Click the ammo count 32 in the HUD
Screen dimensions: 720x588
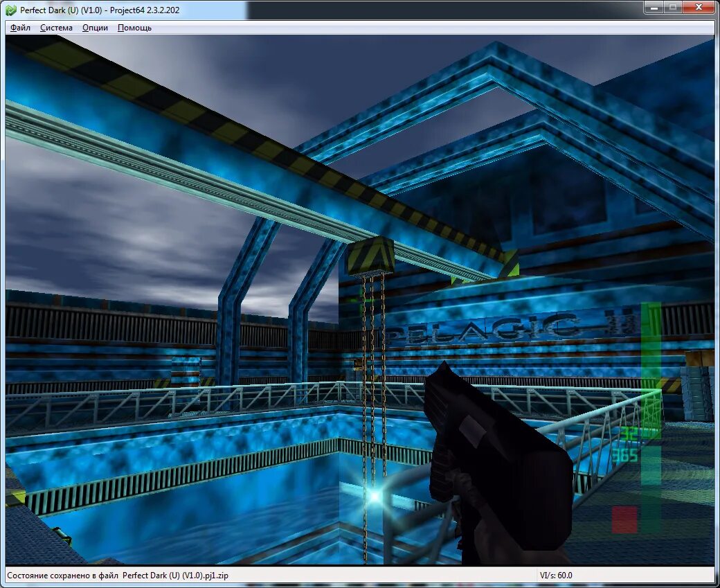click(x=629, y=433)
